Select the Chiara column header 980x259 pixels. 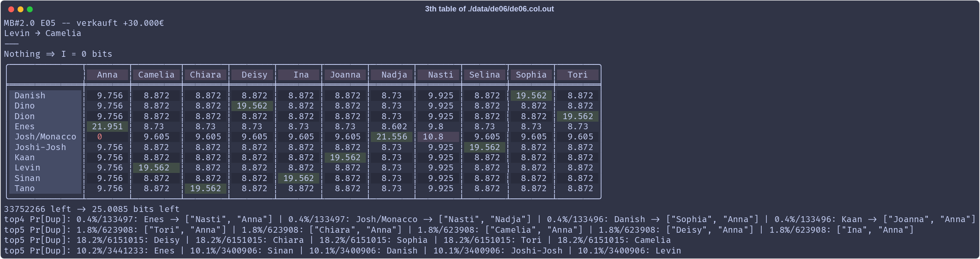point(206,75)
